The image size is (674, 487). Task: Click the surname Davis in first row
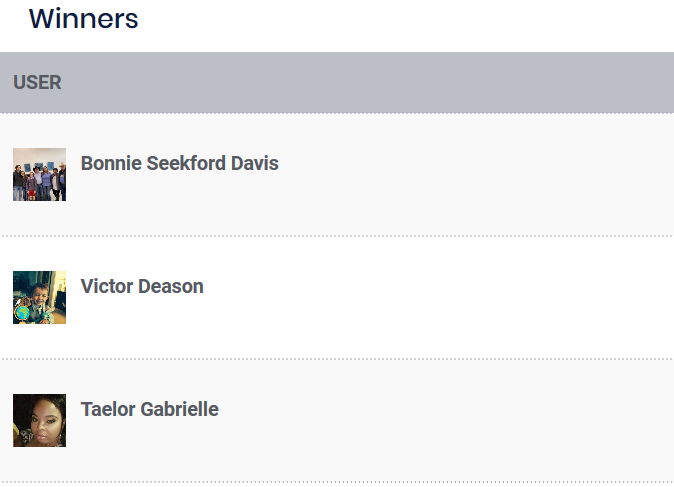point(255,163)
